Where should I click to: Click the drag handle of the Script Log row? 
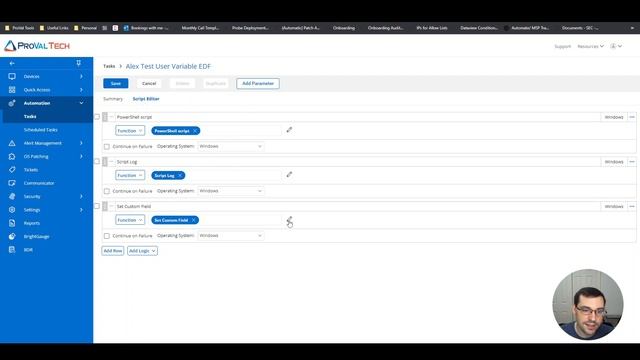pos(105,162)
